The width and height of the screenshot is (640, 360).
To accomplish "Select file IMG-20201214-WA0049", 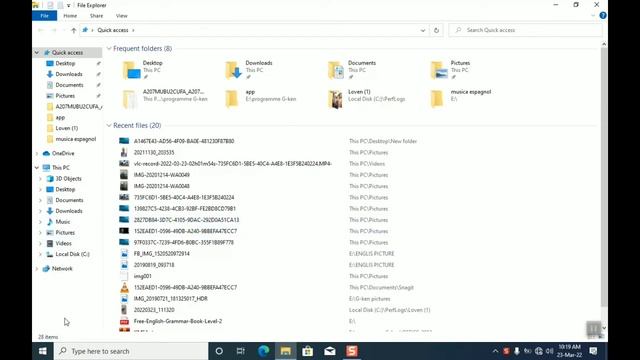I will [162, 175].
